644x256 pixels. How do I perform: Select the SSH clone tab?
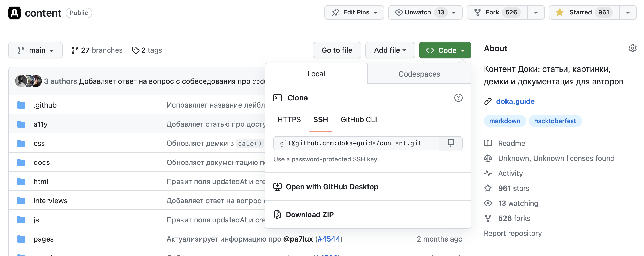(x=320, y=119)
